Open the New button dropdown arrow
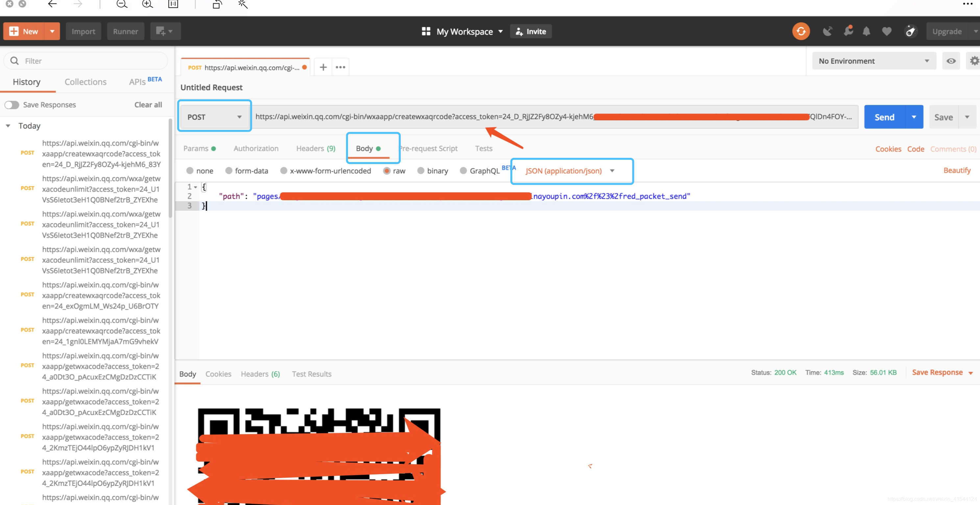 coord(52,31)
